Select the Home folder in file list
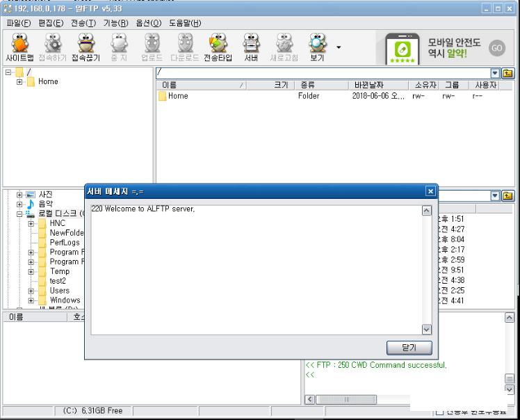The width and height of the screenshot is (520, 420). [x=177, y=96]
